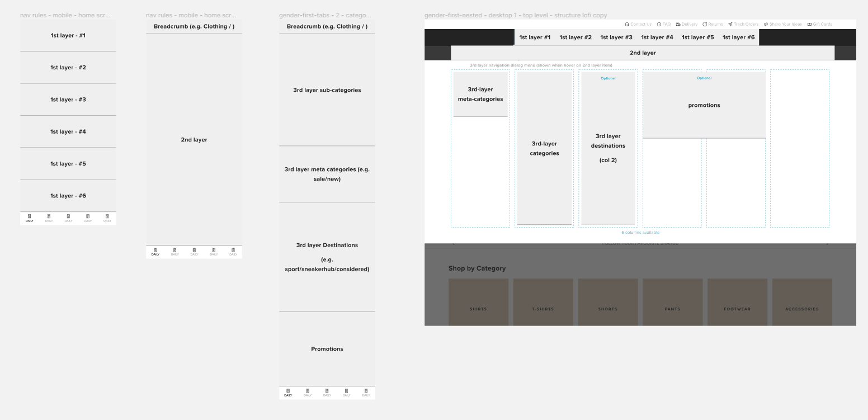This screenshot has width=868, height=420.
Task: Switch to the 1st layer #3 nav tab
Action: [x=616, y=37]
